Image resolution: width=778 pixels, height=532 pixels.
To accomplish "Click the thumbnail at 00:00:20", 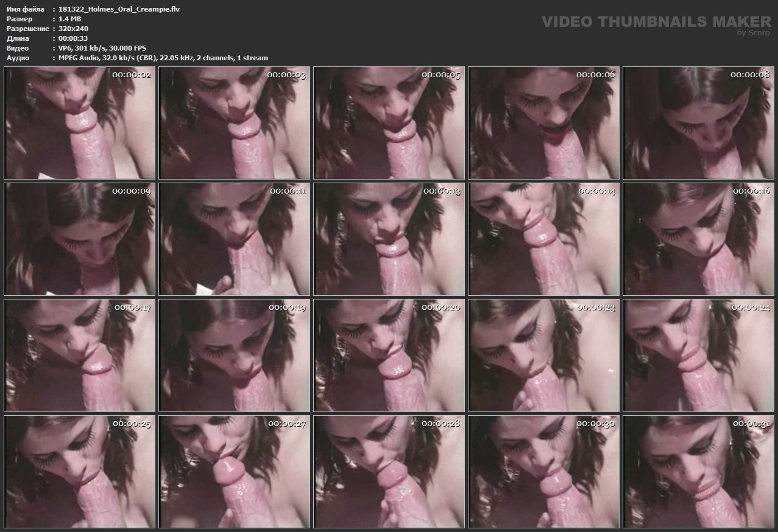I will tap(389, 355).
